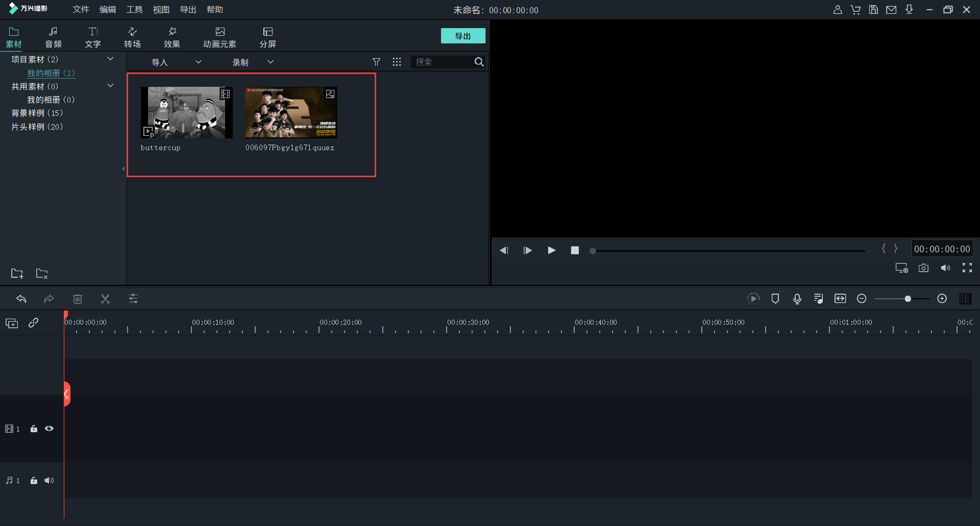Click the add new folder icon
This screenshot has width=980, height=526.
pos(17,274)
